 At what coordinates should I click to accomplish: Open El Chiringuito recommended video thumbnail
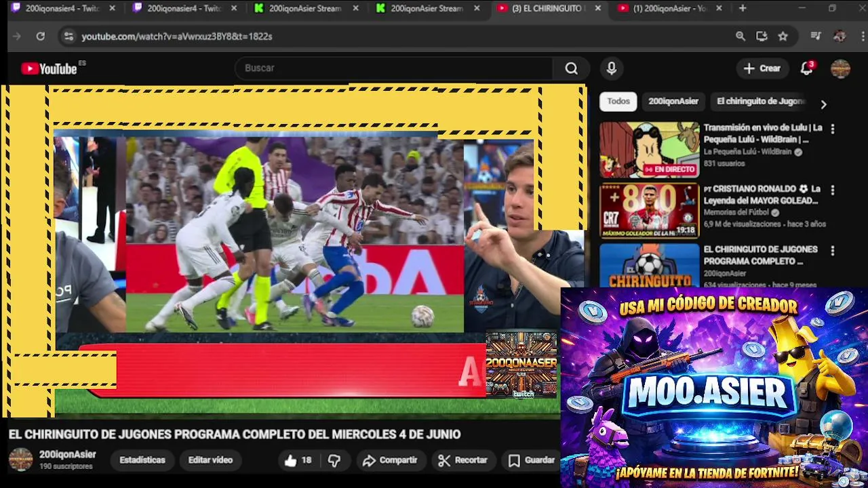click(649, 266)
